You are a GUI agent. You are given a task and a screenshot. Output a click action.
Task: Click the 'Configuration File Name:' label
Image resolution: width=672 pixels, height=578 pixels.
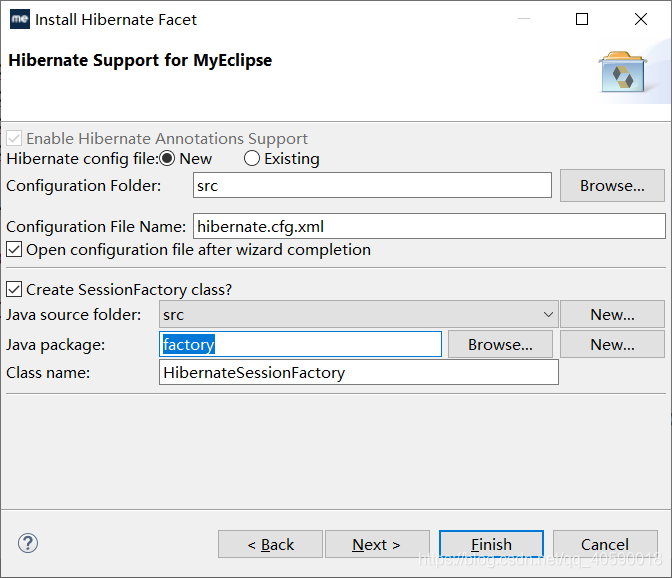point(96,226)
